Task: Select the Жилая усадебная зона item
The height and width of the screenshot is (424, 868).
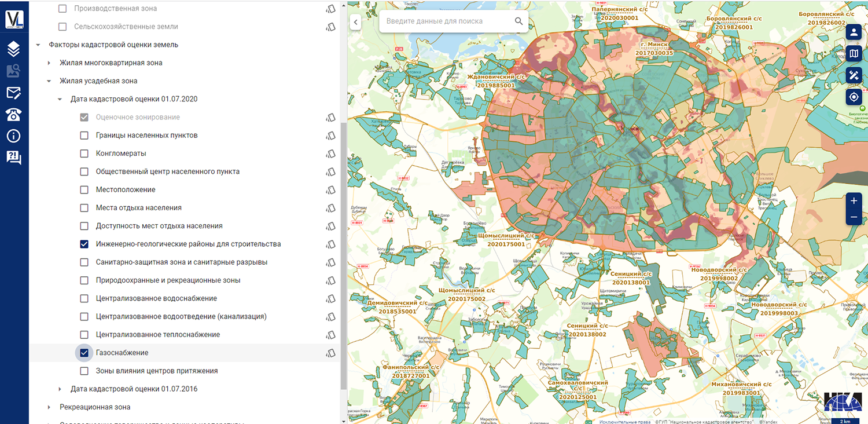Action: pos(98,81)
